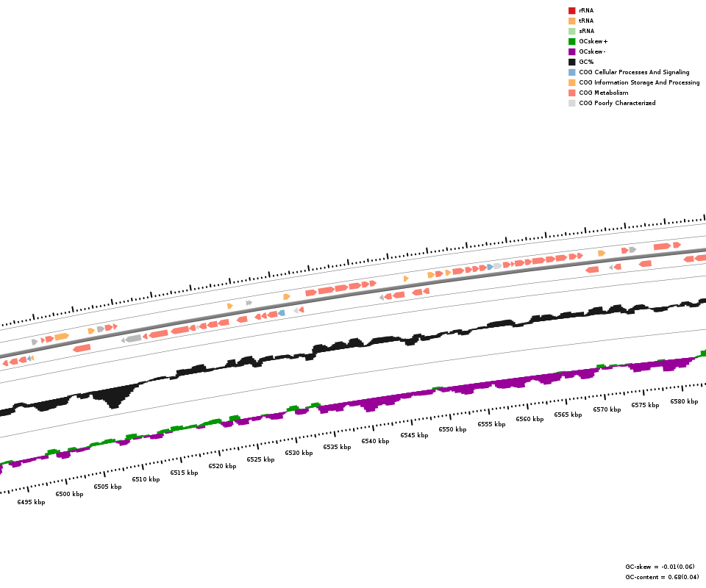Click the GC-skew value text
This screenshot has height=588, width=706.
tap(660, 567)
